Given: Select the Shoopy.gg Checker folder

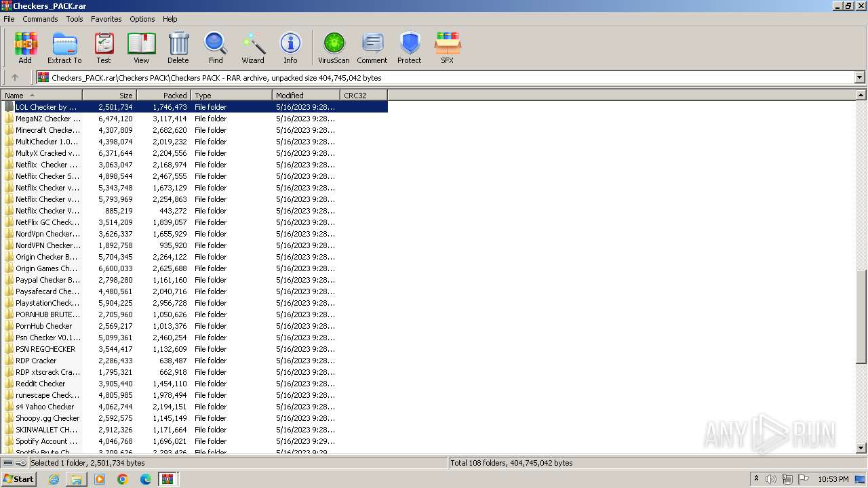Looking at the screenshot, I should [195, 418].
